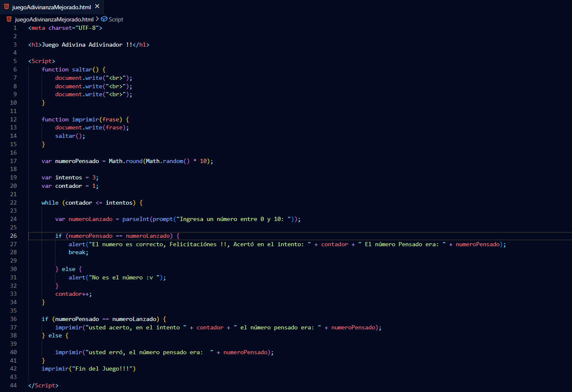This screenshot has height=392, width=572.
Task: Click the imprimir 'usted erró' line
Action: pos(164,352)
